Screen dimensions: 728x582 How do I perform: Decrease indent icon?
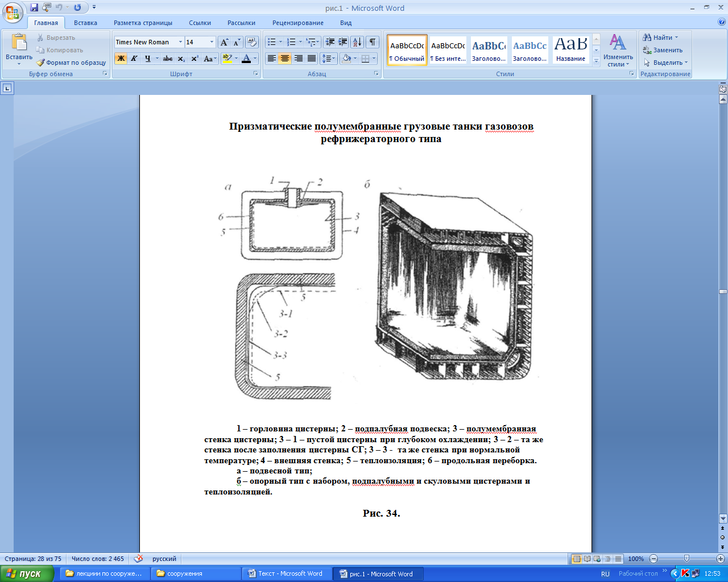tap(330, 42)
